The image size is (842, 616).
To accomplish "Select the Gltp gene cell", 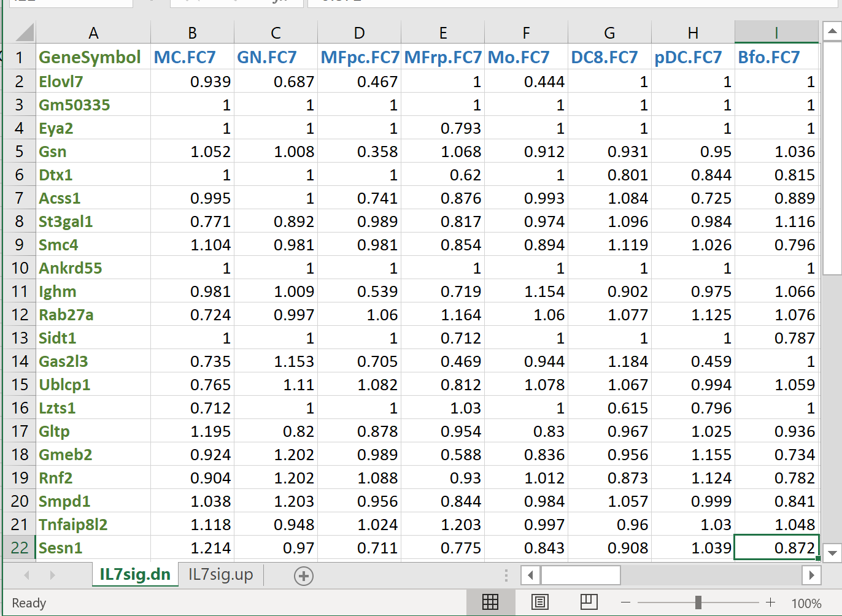I will tap(93, 431).
